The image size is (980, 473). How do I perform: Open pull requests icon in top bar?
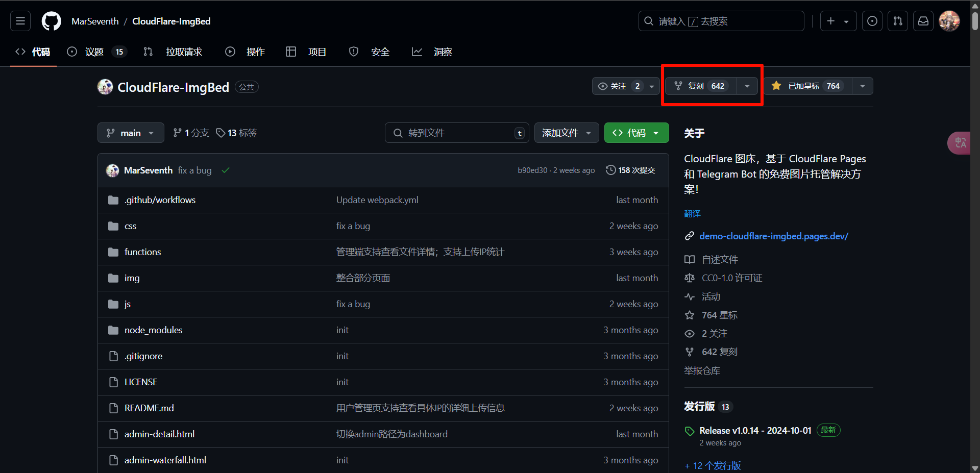tap(897, 21)
